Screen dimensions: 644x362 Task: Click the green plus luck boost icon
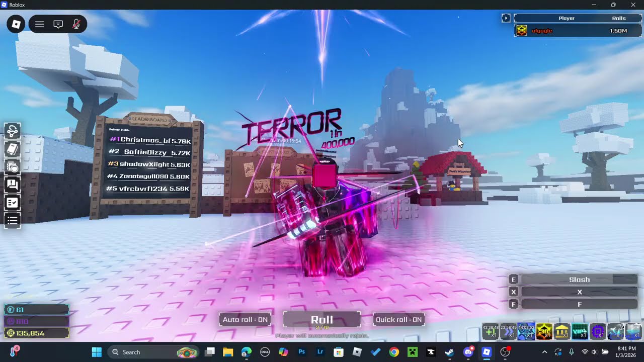coord(491,331)
